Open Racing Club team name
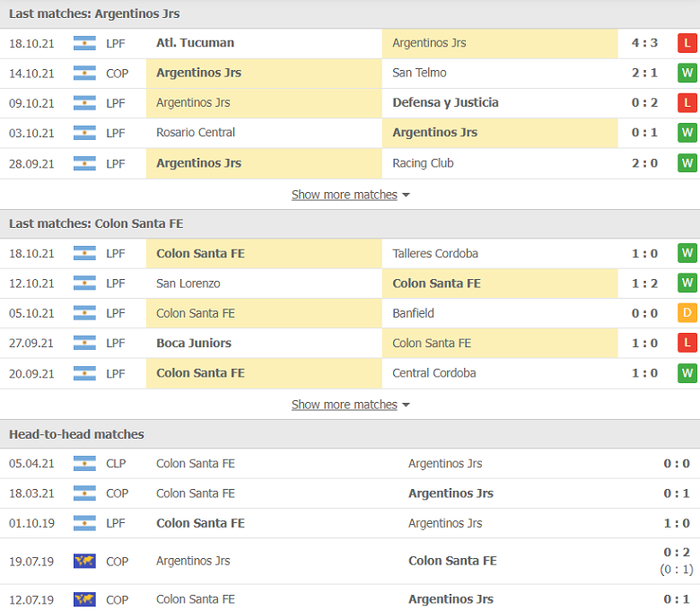The height and width of the screenshot is (611, 700). [x=423, y=163]
